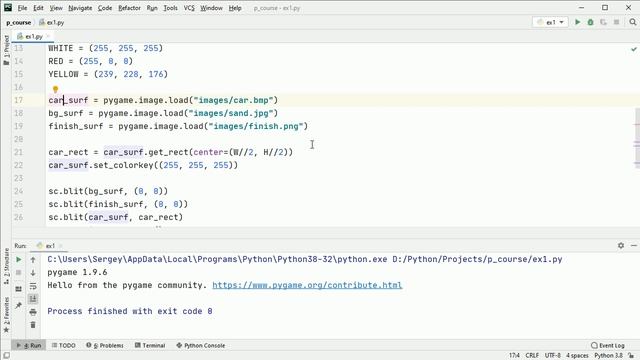Click the inspection checkmark in editor corner
The height and width of the screenshot is (360, 640).
(x=633, y=49)
